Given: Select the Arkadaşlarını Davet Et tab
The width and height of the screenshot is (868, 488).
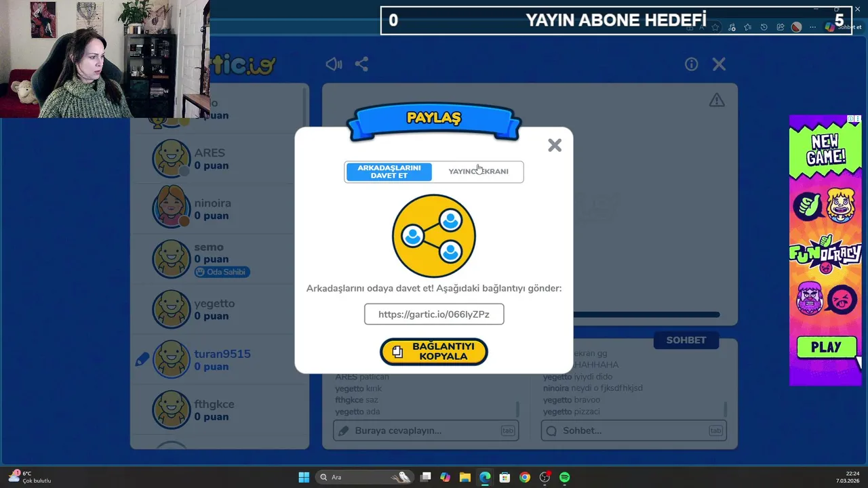Looking at the screenshot, I should coord(389,171).
